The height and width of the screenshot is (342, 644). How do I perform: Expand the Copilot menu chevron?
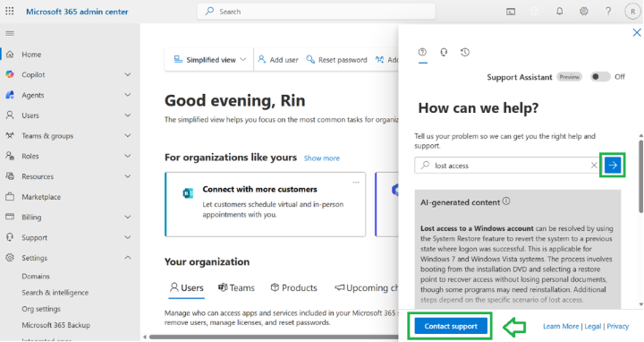128,74
